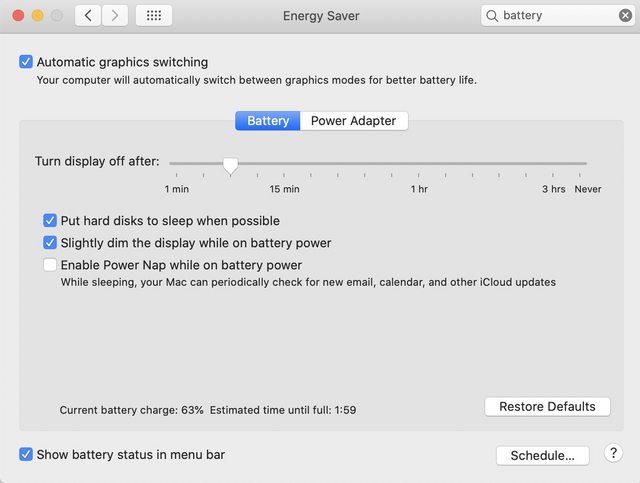Image resolution: width=640 pixels, height=483 pixels.
Task: Click the search magnifier icon
Action: point(492,16)
